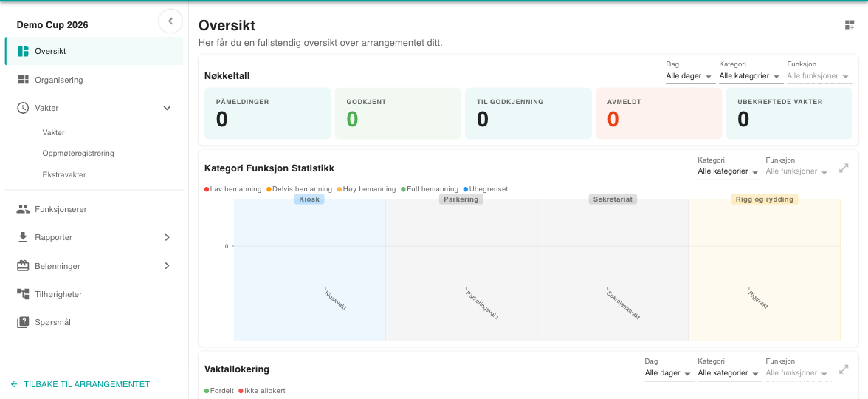Screen dimensions: 868x399
Task: Expand the Kategori Funksjon Statistikk chart fullscreen
Action: coord(844,168)
